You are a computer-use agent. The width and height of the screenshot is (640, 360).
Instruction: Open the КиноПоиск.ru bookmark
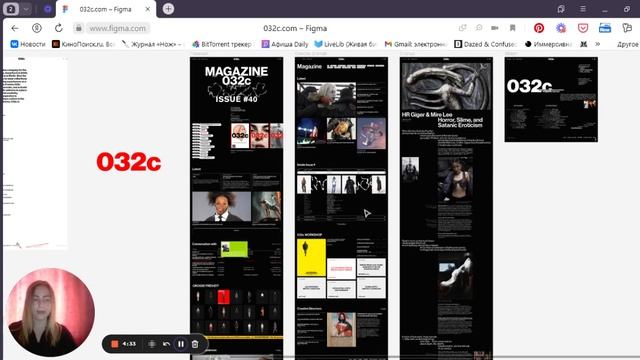click(x=84, y=44)
